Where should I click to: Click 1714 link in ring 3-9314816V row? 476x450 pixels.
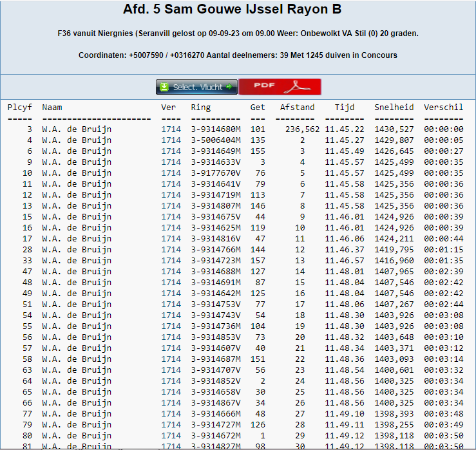[x=171, y=239]
